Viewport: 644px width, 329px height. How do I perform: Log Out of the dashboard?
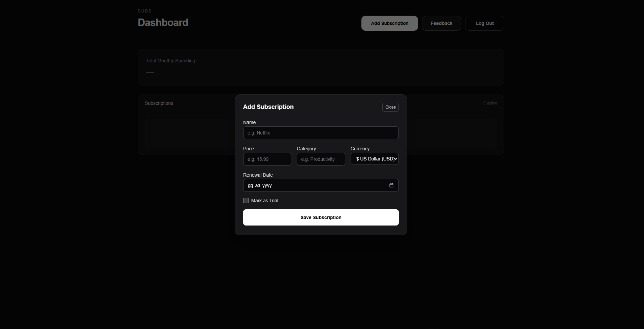(484, 23)
